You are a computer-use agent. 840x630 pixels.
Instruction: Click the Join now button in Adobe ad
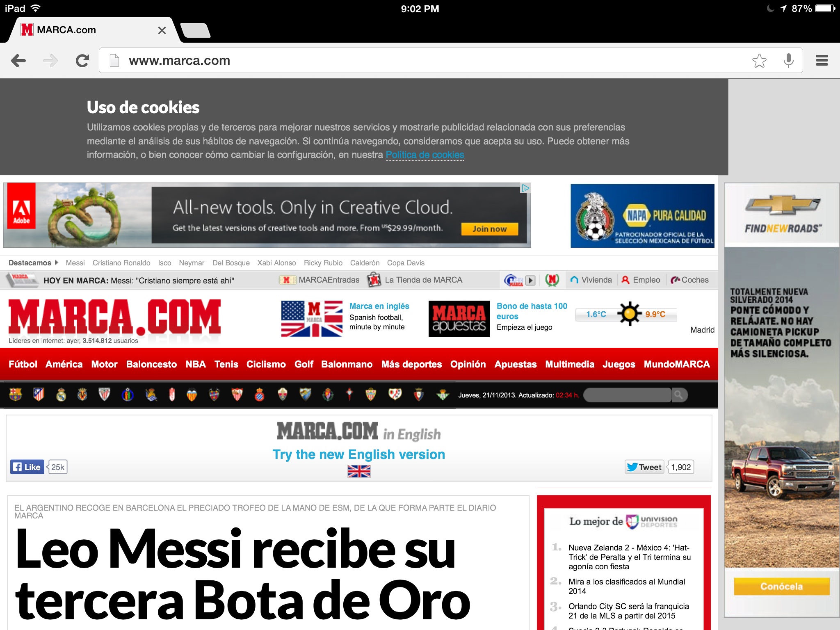point(489,229)
